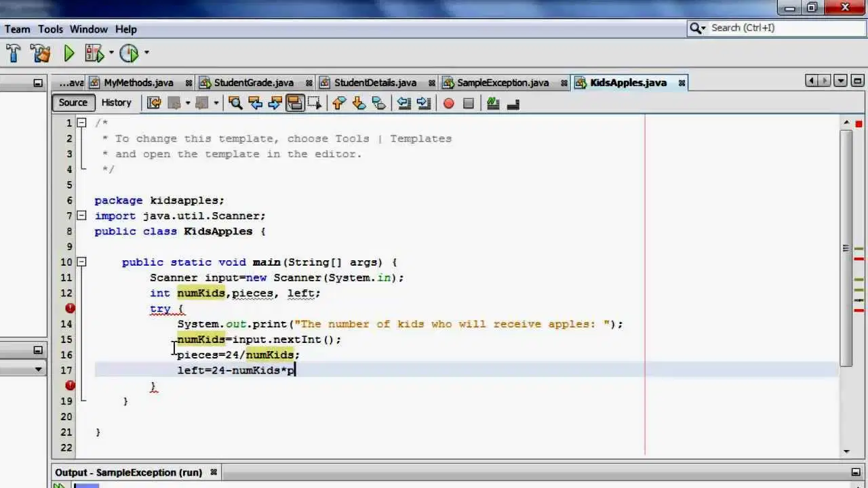
Task: Click the Last Edit icon in editor toolbar
Action: click(x=154, y=103)
